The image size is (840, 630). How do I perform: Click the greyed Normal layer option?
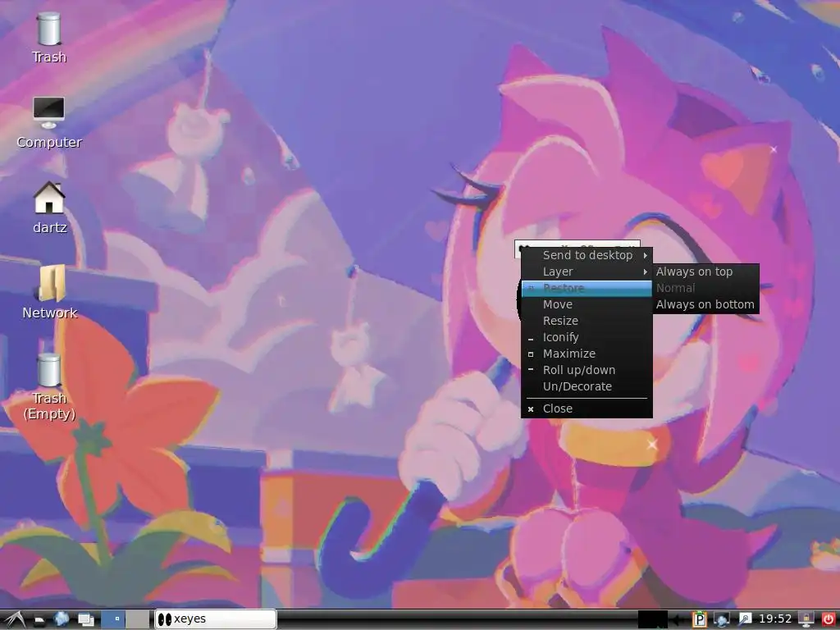[x=705, y=288]
